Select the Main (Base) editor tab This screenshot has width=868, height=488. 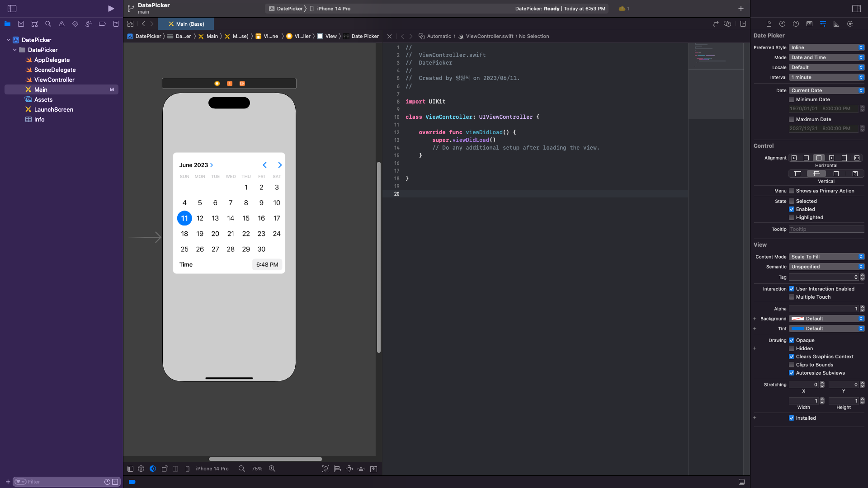[x=186, y=24]
